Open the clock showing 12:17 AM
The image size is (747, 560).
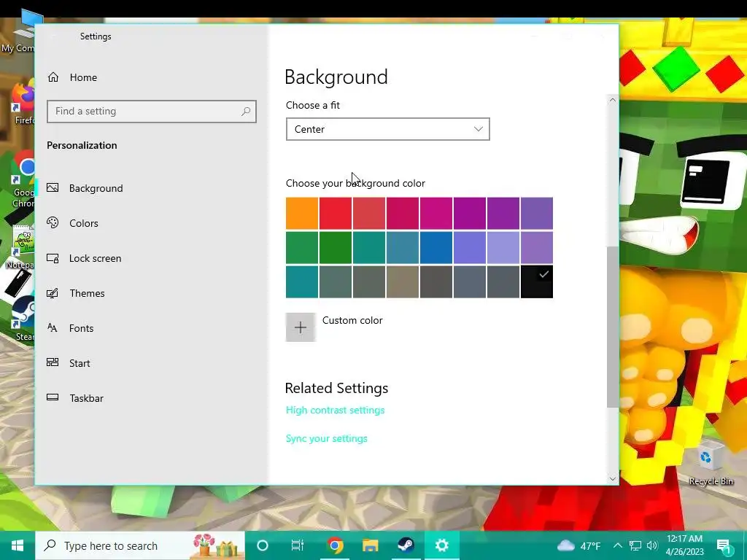pyautogui.click(x=684, y=545)
